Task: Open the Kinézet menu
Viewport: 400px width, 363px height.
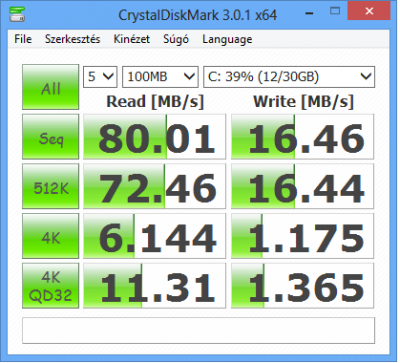Action: (x=132, y=39)
